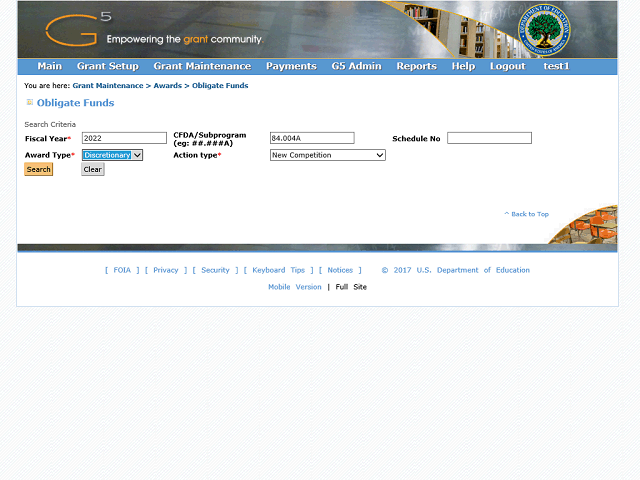
Task: Open the G5 Admin menu
Action: coord(356,66)
